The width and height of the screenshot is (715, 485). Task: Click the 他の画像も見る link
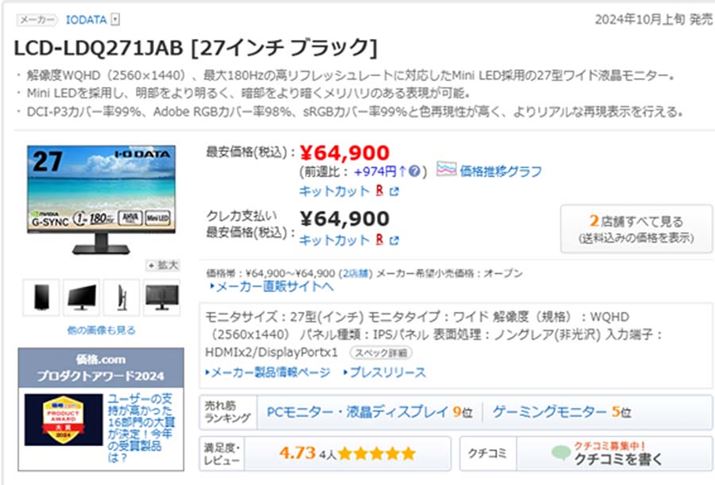click(x=101, y=330)
